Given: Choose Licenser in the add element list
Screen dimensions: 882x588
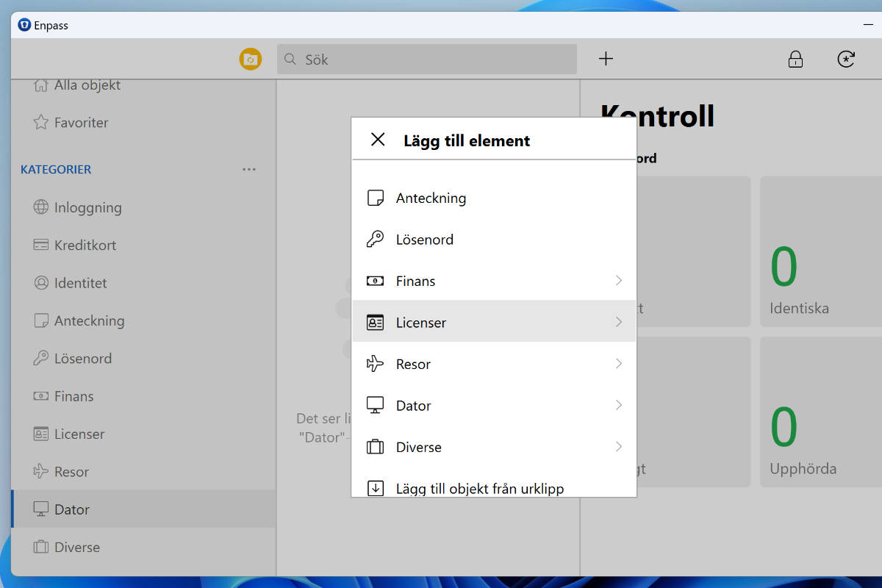Looking at the screenshot, I should [494, 322].
